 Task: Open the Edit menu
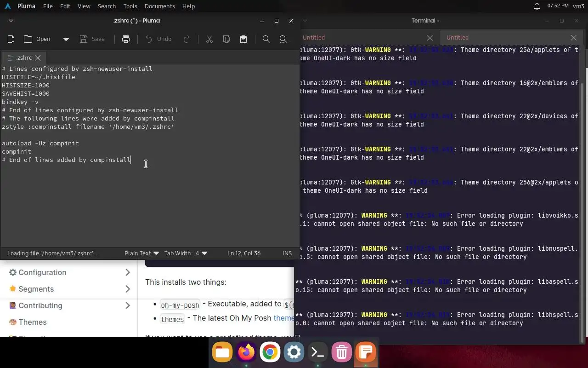tap(65, 6)
